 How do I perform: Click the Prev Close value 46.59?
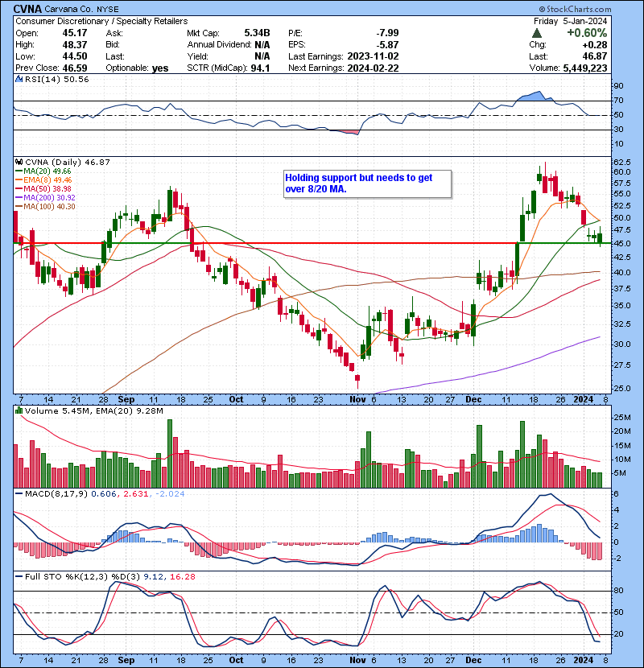coord(75,68)
